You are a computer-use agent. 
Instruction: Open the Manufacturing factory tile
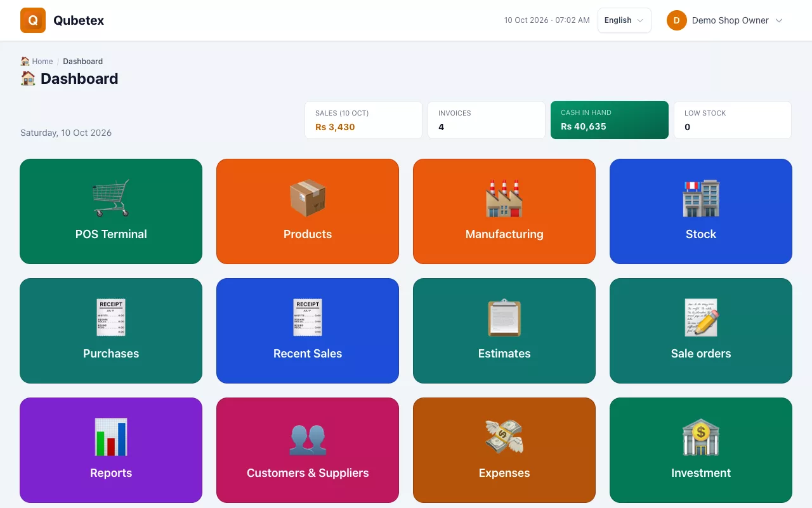click(x=504, y=211)
